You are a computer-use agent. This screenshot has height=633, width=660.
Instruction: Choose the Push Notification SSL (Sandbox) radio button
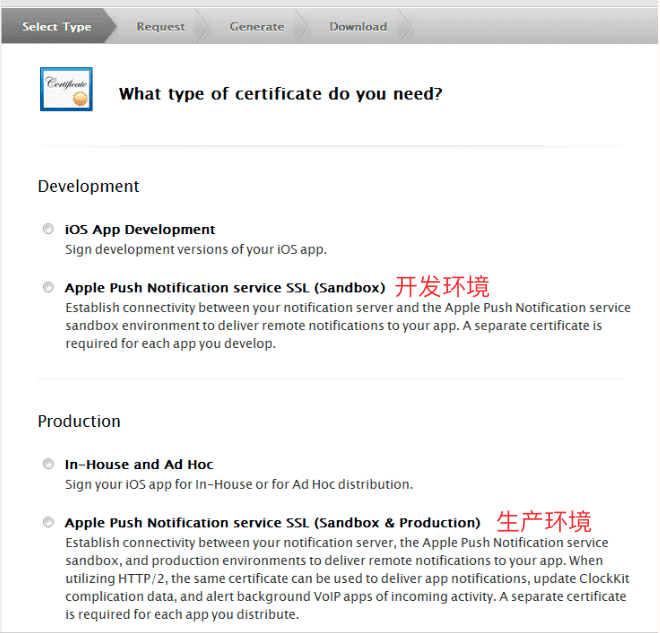(48, 287)
